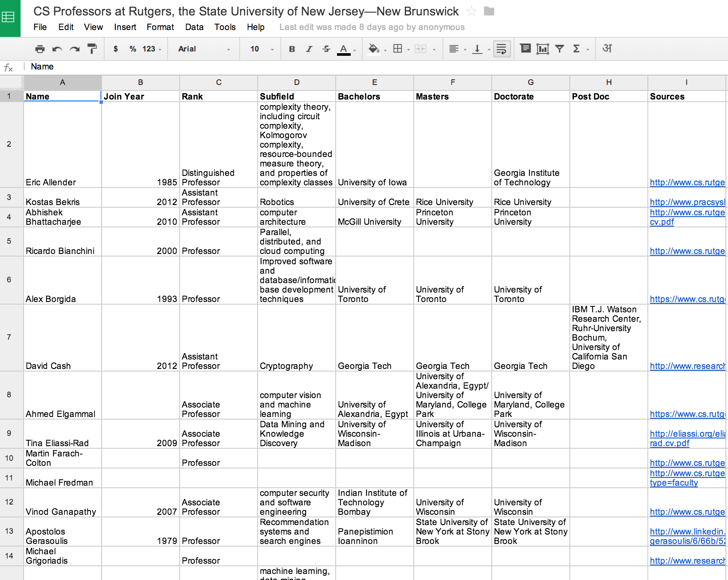This screenshot has width=728, height=580.
Task: Click the select-all corner cell
Action: pyautogui.click(x=12, y=82)
